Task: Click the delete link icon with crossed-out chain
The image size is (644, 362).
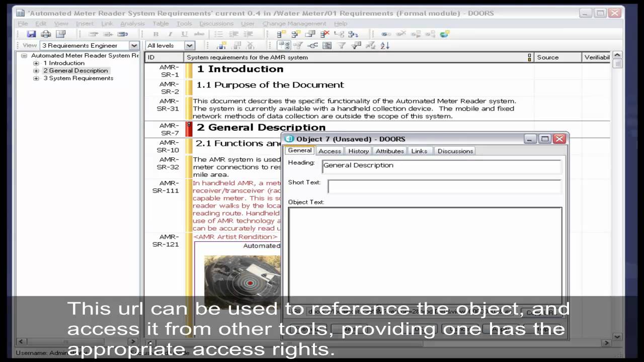Action: click(x=401, y=34)
